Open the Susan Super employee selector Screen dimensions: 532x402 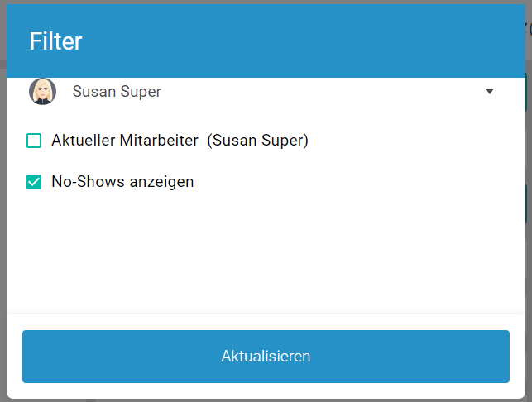[117, 92]
